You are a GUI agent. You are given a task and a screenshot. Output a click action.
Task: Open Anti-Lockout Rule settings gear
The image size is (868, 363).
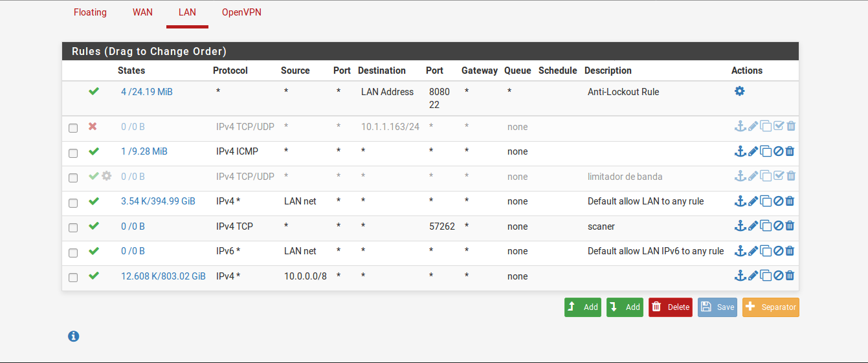pos(739,91)
